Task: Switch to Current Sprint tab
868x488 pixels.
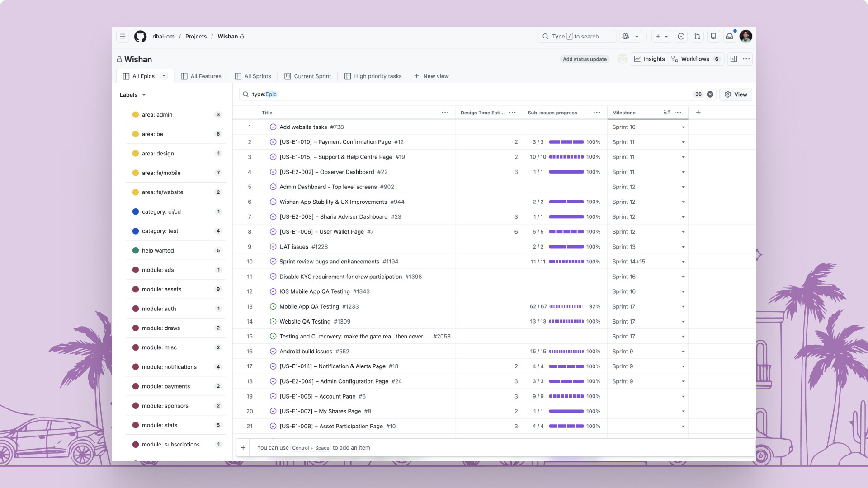Action: click(308, 76)
